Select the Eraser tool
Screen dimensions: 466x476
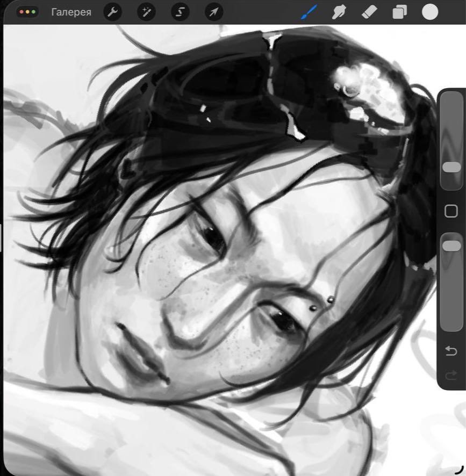(x=369, y=12)
